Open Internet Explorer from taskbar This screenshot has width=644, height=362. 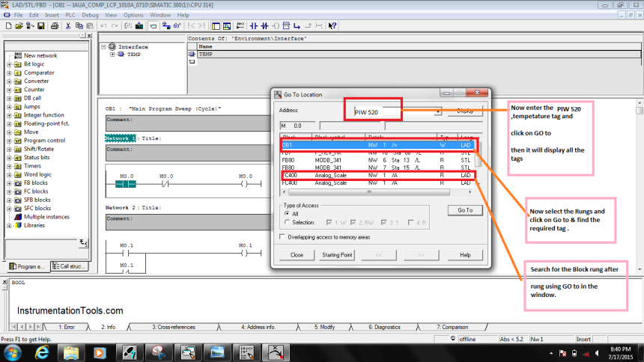(42, 352)
